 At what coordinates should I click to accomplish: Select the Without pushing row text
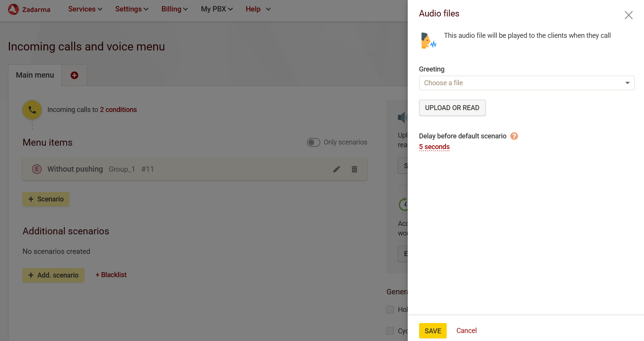pos(75,169)
